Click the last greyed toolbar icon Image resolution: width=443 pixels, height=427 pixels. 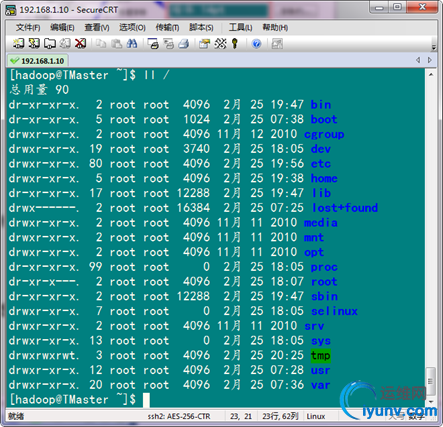click(277, 43)
